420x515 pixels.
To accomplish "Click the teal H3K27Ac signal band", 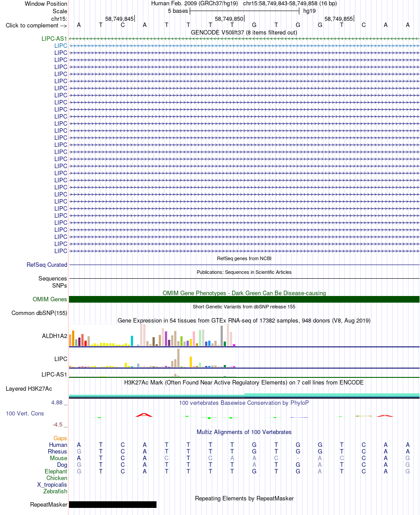I will pos(244,396).
